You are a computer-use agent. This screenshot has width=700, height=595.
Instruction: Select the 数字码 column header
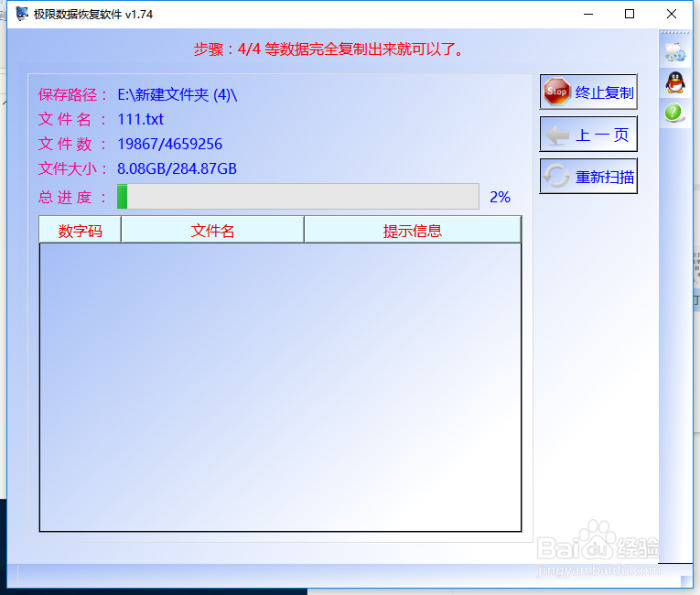pos(80,230)
